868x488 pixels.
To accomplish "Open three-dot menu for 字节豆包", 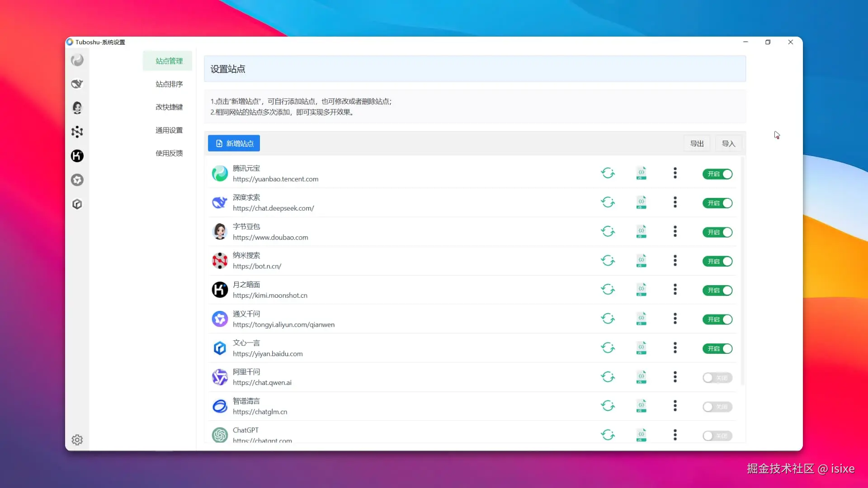I will [x=675, y=231].
